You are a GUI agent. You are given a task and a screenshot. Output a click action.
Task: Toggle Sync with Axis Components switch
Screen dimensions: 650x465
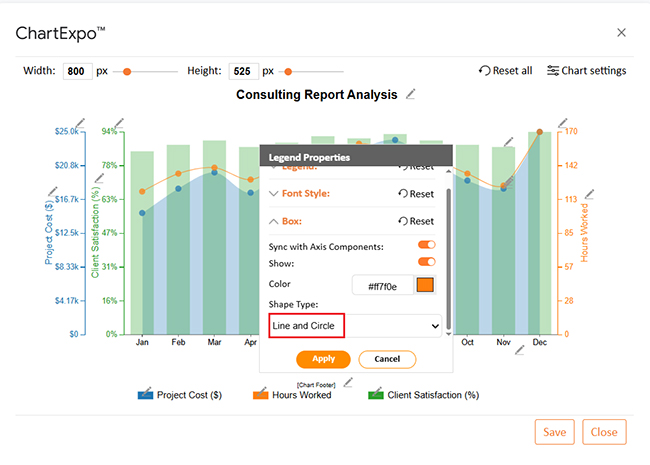coord(426,245)
